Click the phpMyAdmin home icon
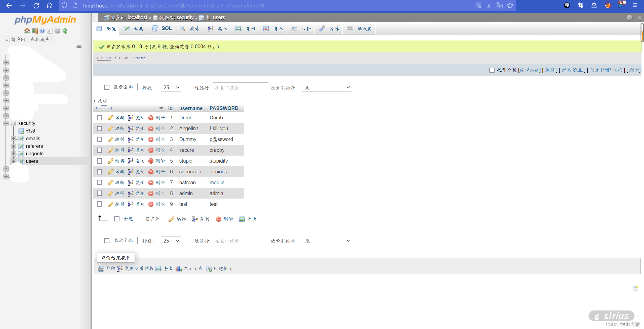644x329 pixels. (x=27, y=31)
